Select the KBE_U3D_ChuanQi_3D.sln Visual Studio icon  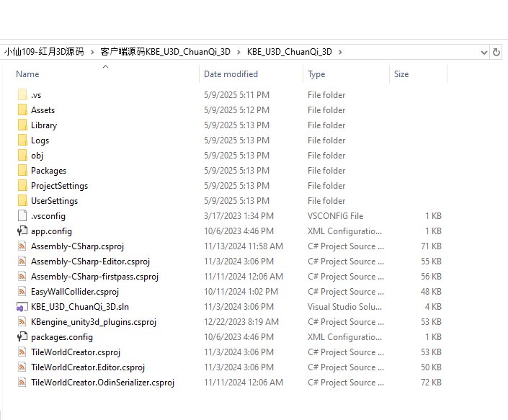[22, 307]
